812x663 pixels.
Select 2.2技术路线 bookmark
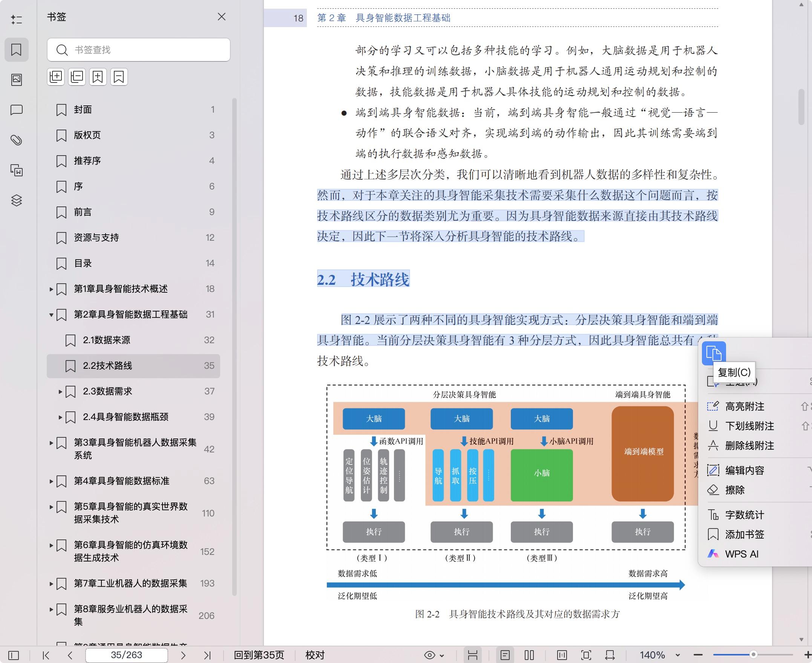tap(133, 365)
